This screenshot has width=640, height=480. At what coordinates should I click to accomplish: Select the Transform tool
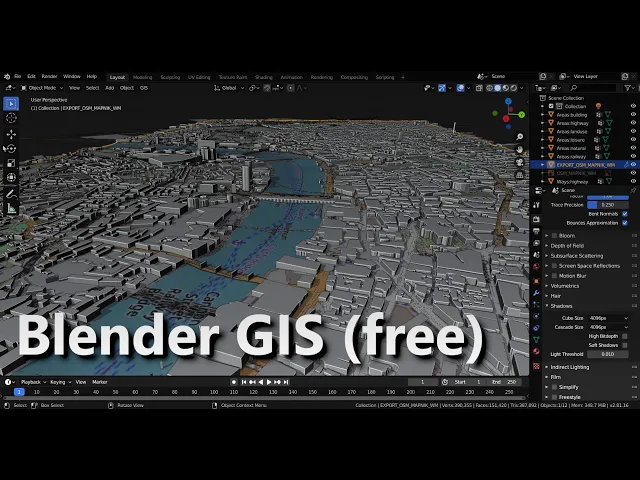click(11, 177)
